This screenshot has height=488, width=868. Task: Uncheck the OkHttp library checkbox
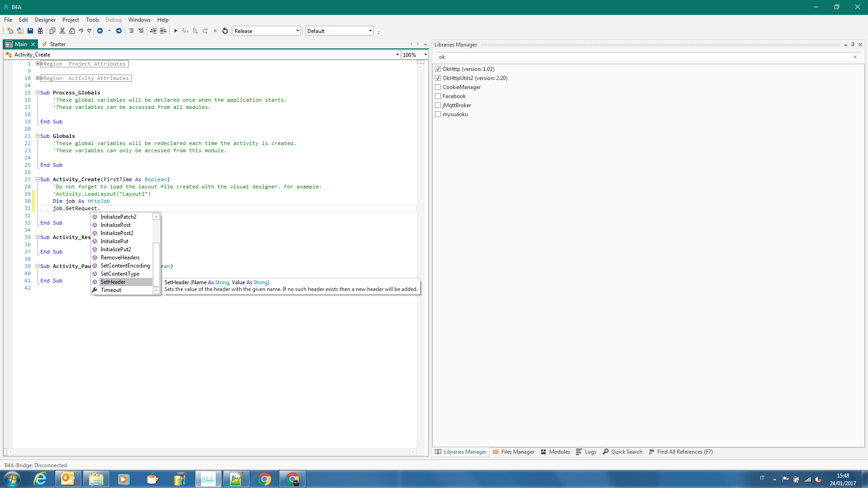click(x=438, y=69)
